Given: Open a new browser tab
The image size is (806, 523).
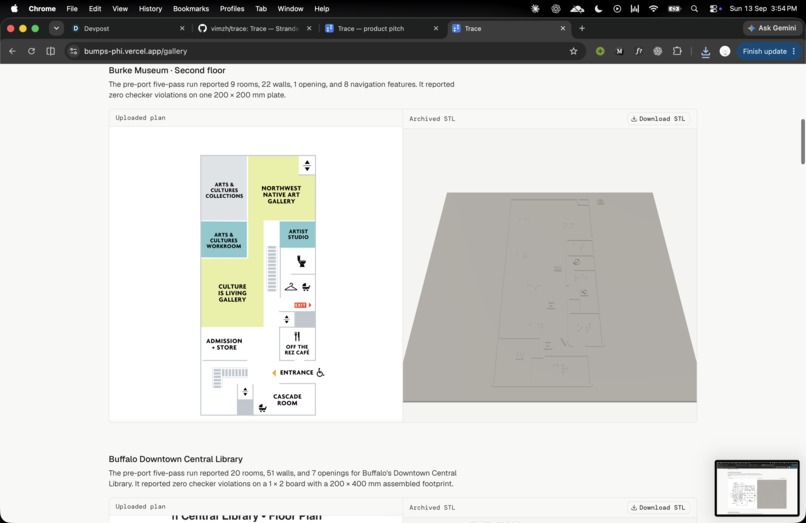Looking at the screenshot, I should coord(582,29).
